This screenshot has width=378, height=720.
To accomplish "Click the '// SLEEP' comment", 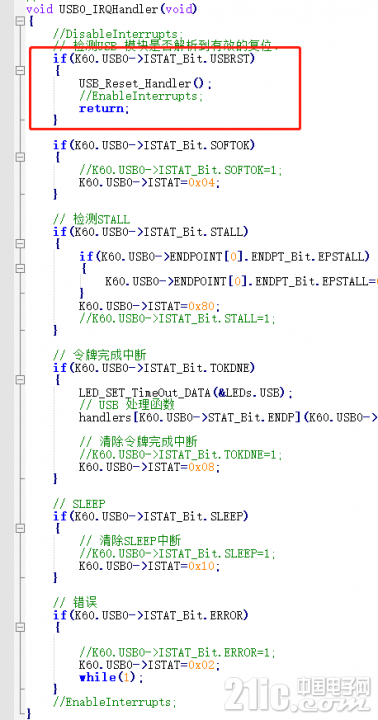I will click(79, 504).
